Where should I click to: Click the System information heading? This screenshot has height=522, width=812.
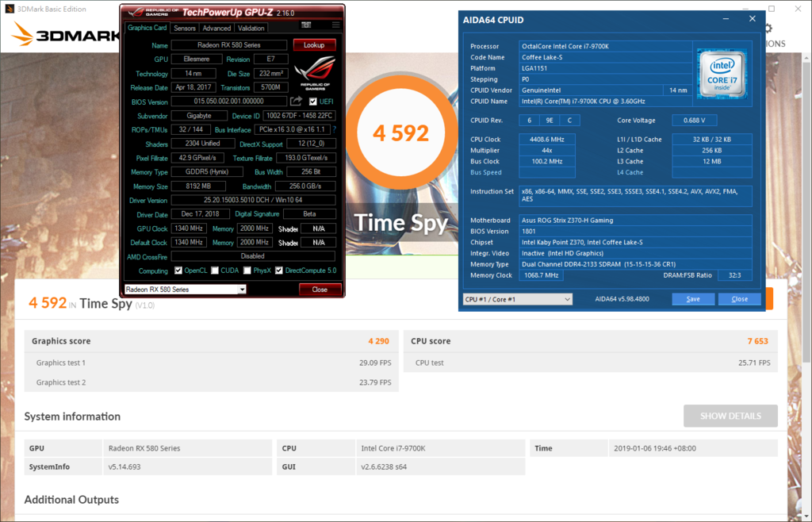click(x=72, y=416)
